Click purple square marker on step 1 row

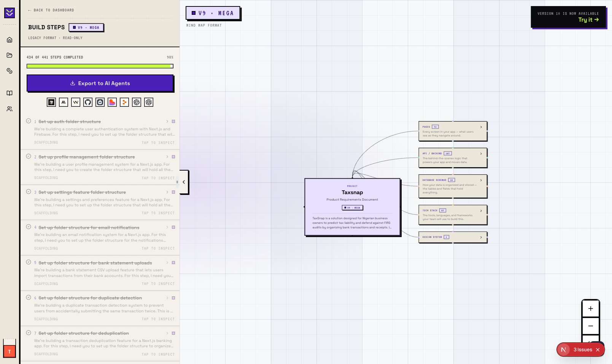(173, 122)
